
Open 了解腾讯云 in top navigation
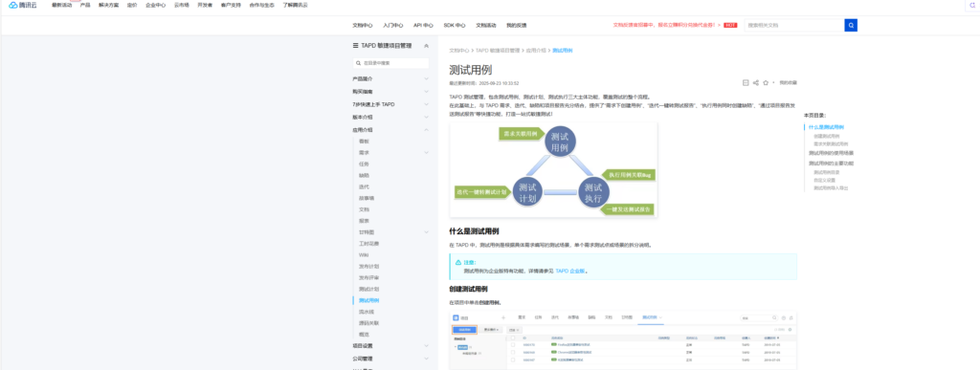coord(295,5)
